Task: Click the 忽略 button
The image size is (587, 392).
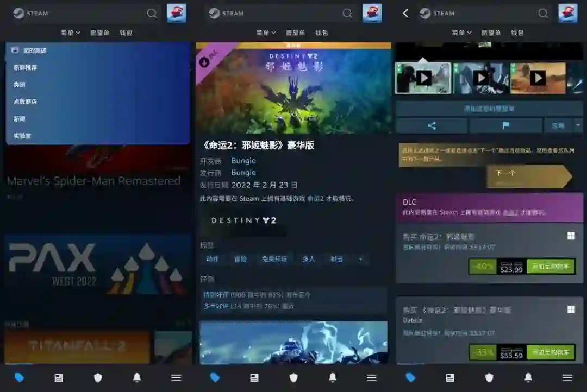Action: [x=558, y=125]
